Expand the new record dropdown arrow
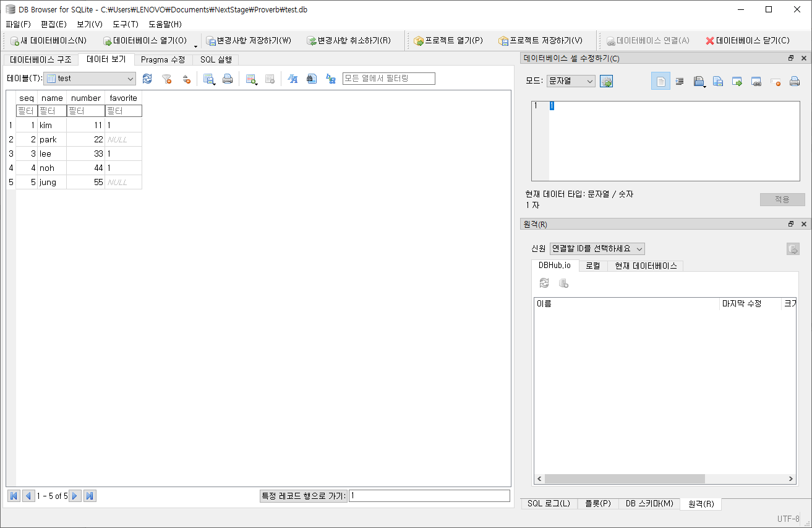 click(x=257, y=83)
